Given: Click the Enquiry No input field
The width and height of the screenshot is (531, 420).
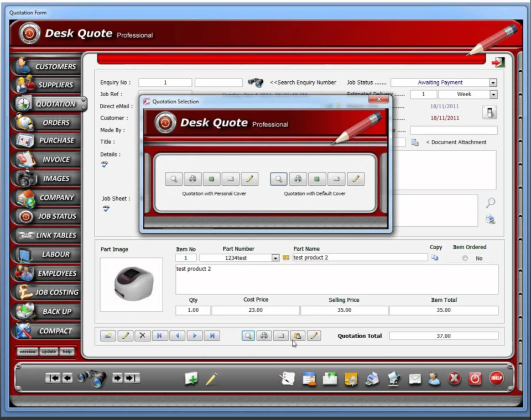Looking at the screenshot, I should pos(165,82).
